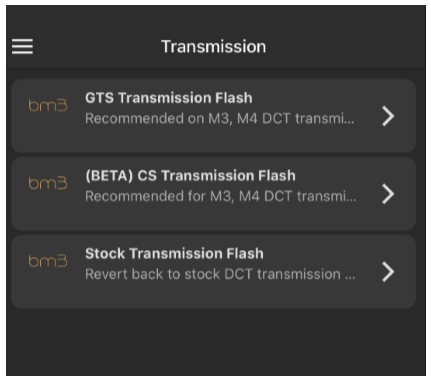Open the (BETA) CS flash chevron arrow
Viewport: 431px width, 380px height.
[388, 194]
